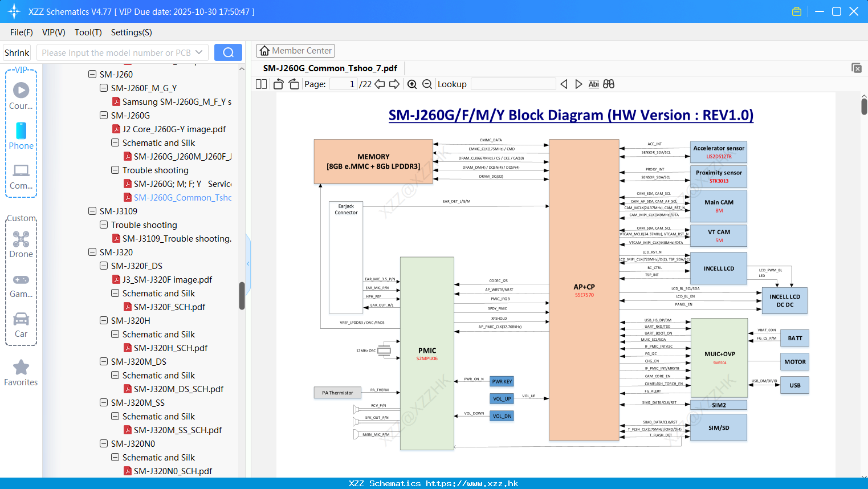Image resolution: width=868 pixels, height=489 pixels.
Task: Select the Drone category icon
Action: click(x=21, y=244)
